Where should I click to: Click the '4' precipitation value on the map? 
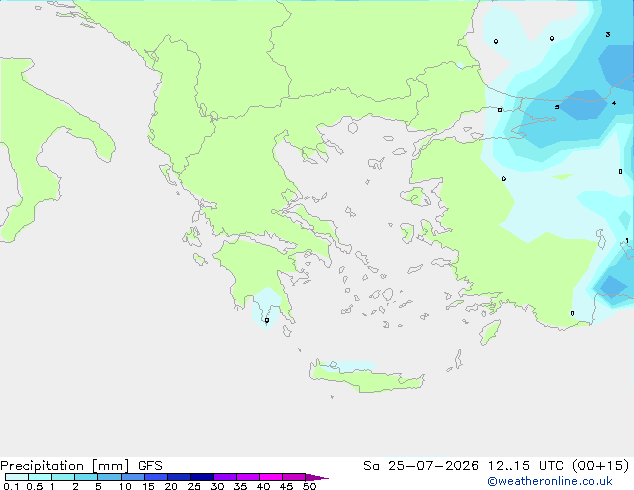(x=614, y=103)
